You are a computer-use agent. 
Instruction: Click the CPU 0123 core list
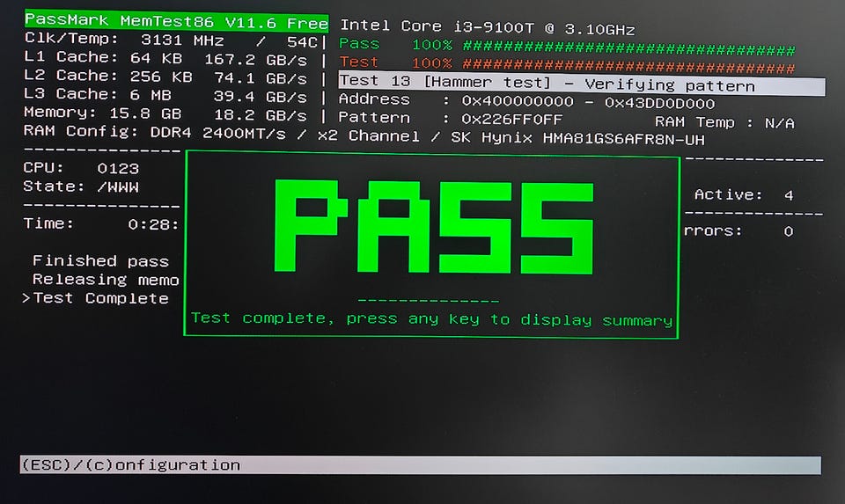pyautogui.click(x=81, y=169)
